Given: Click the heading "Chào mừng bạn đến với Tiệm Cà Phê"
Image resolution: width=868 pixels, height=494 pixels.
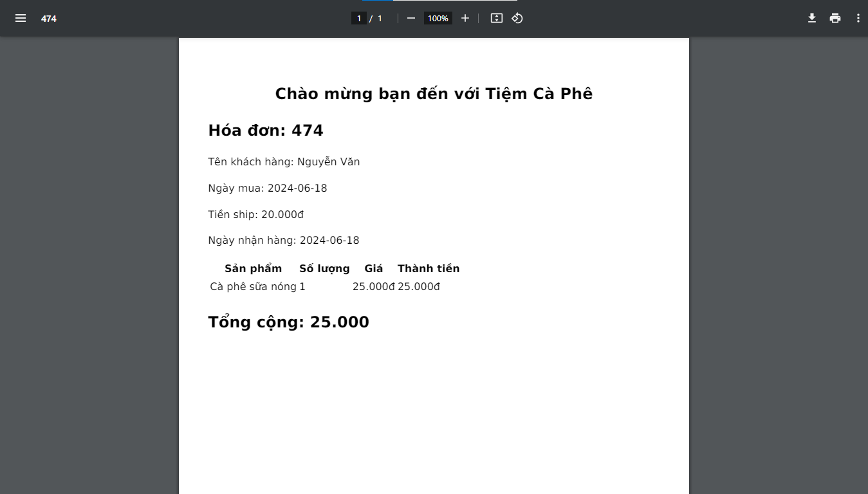Looking at the screenshot, I should pyautogui.click(x=434, y=94).
